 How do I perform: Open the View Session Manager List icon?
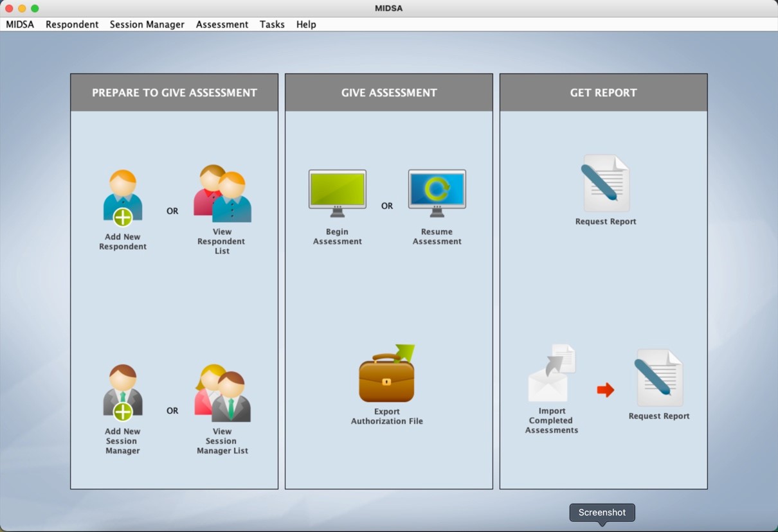[222, 393]
